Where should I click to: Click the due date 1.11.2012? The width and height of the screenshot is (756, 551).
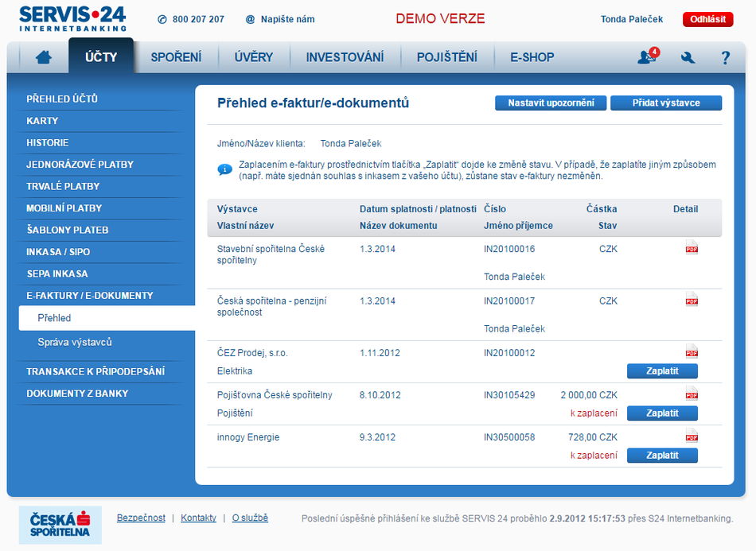[380, 353]
